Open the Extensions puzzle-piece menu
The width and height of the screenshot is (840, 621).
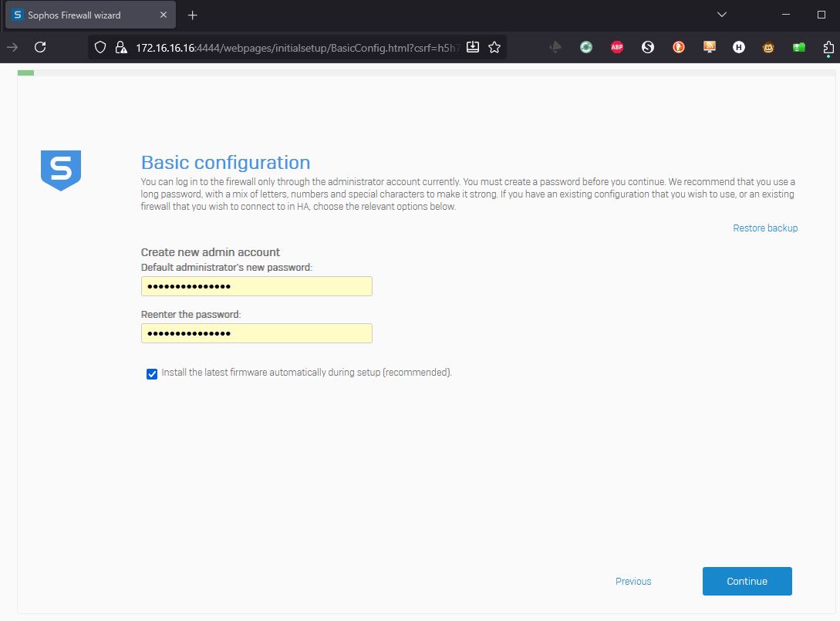click(828, 47)
